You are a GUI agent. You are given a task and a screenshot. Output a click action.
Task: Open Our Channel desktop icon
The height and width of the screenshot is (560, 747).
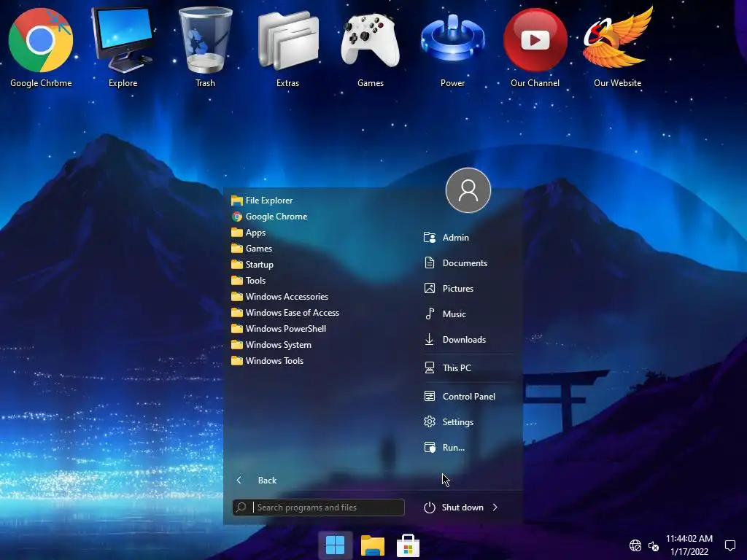[535, 47]
